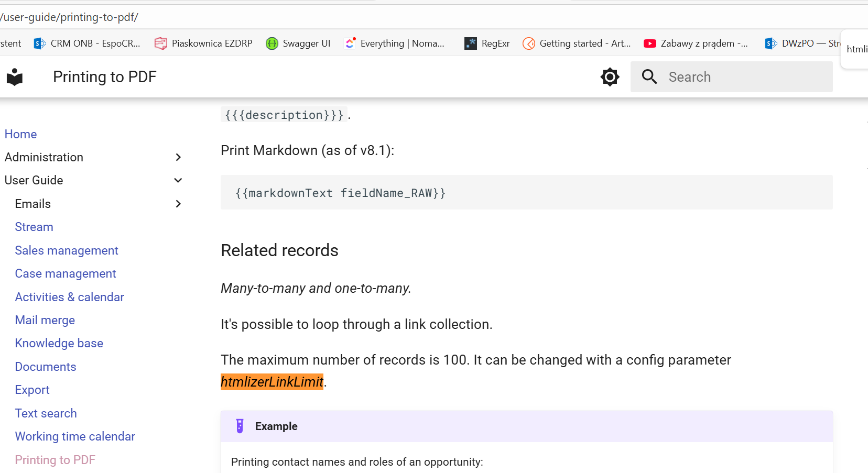Expand the Emails submenu chevron
868x473 pixels.
click(x=178, y=204)
